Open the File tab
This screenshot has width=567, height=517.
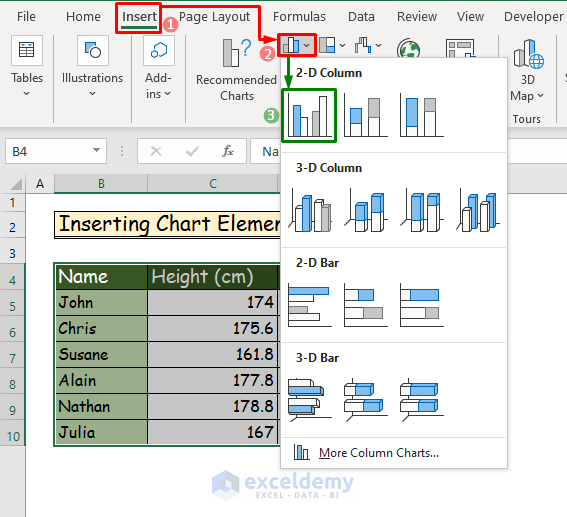pyautogui.click(x=26, y=17)
